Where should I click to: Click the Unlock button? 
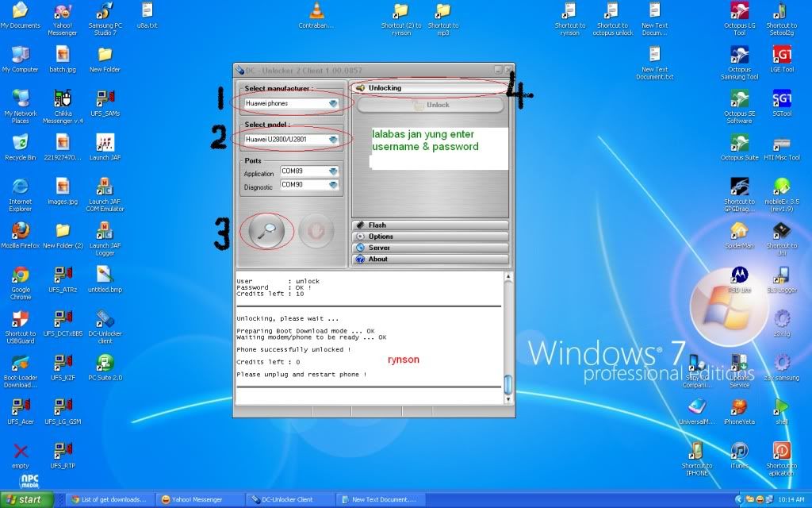(430, 106)
